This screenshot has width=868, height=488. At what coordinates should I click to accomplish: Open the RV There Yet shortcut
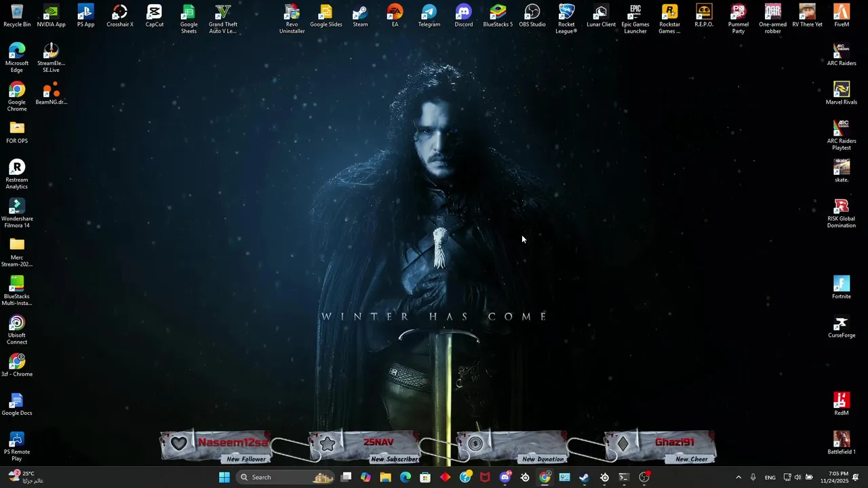pos(807,16)
